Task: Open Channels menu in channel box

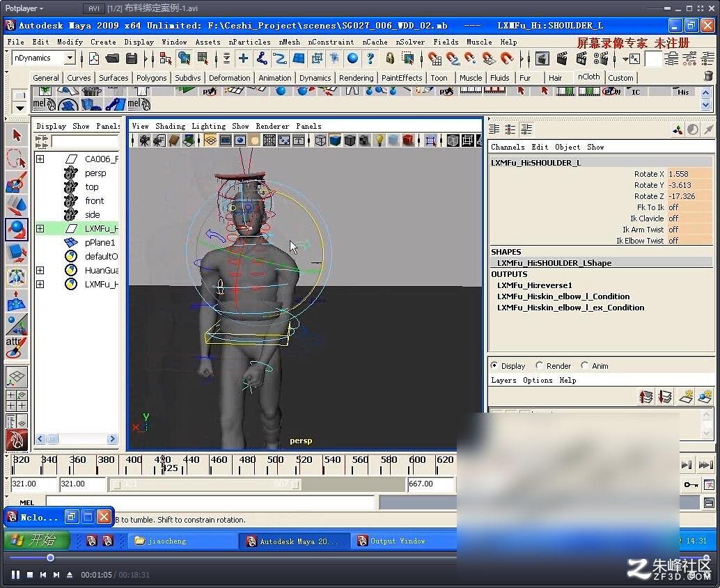Action: [508, 147]
